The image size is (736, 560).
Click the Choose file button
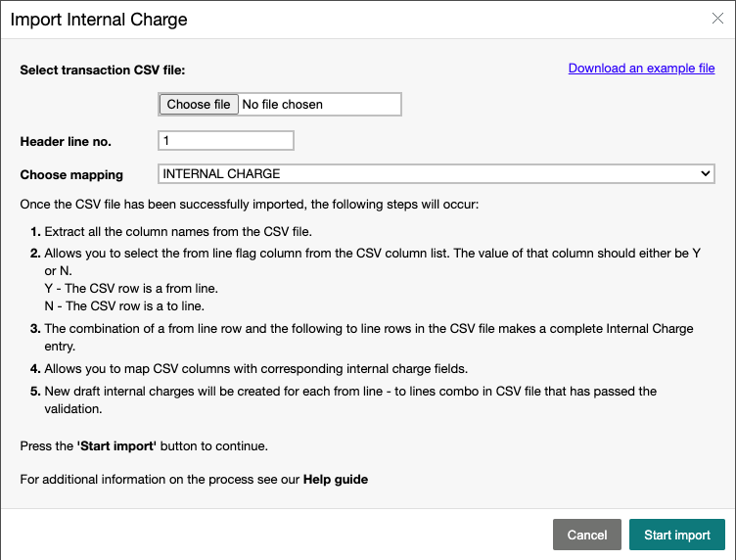[x=199, y=104]
